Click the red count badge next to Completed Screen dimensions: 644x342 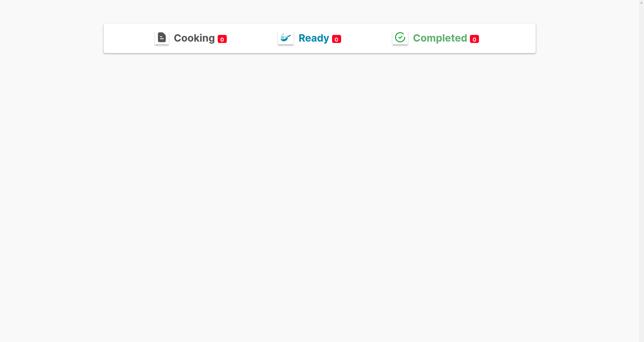click(x=474, y=39)
